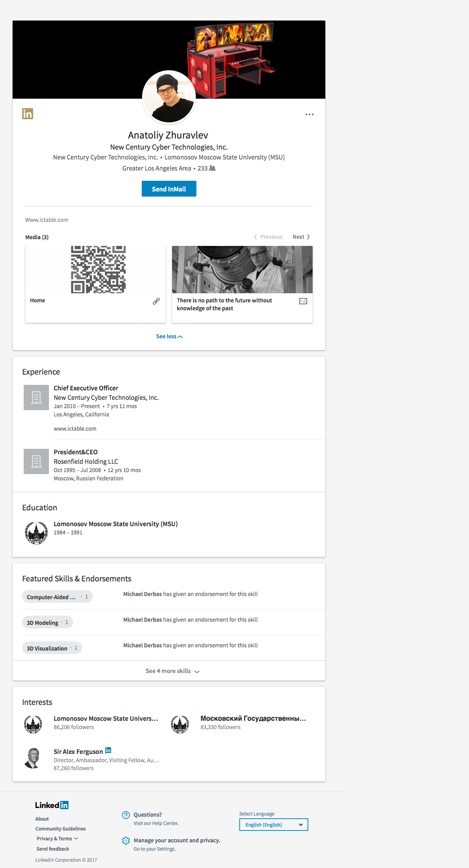Click the Rosenfield Holding LLC company icon
469x868 pixels.
click(36, 461)
